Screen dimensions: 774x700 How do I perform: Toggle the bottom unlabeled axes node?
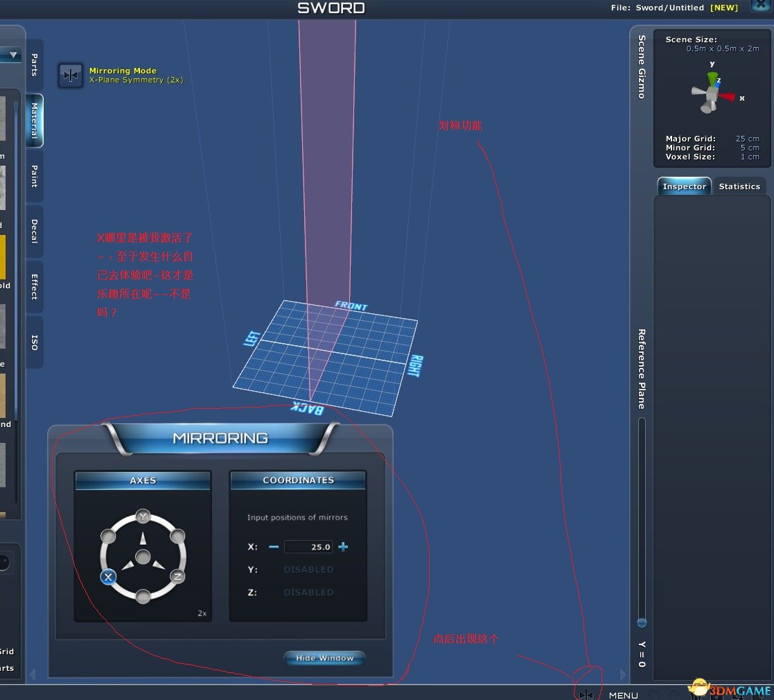point(143,596)
